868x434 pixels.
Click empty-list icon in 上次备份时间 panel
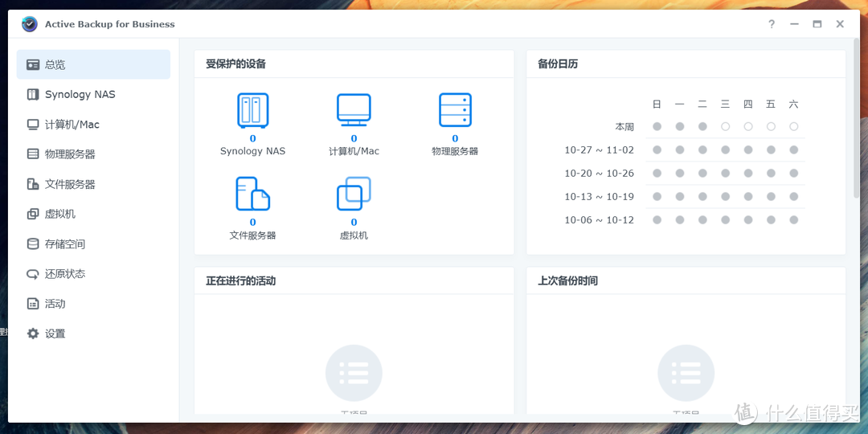pos(686,373)
